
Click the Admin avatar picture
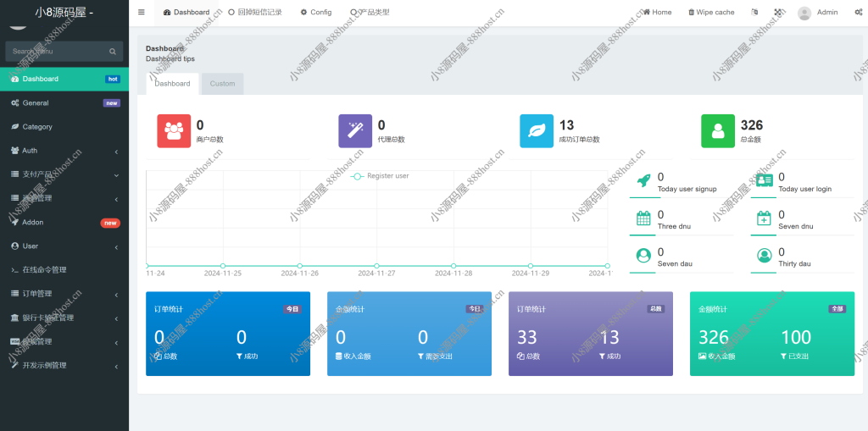tap(804, 14)
